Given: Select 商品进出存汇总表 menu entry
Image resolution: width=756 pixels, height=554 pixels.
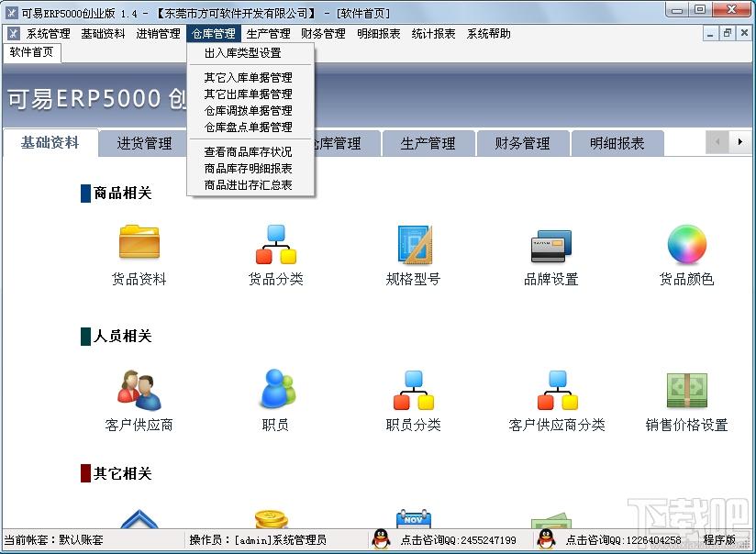Looking at the screenshot, I should (250, 184).
